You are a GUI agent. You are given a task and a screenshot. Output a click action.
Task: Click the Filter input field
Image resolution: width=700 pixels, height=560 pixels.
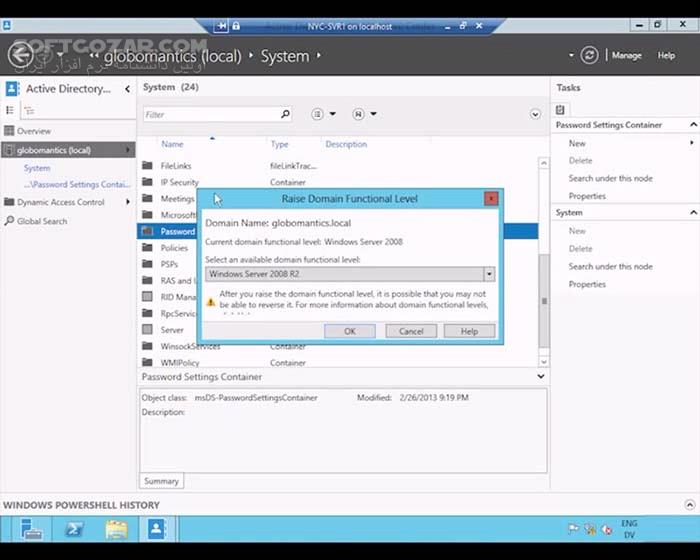coord(211,114)
